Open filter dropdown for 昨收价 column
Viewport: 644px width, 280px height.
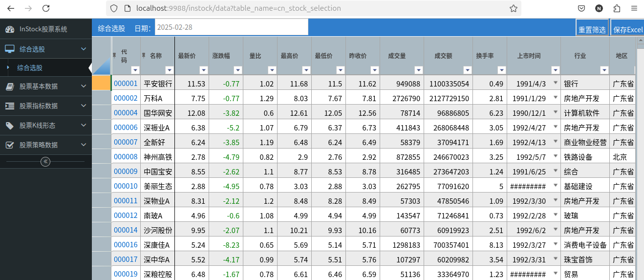[375, 70]
